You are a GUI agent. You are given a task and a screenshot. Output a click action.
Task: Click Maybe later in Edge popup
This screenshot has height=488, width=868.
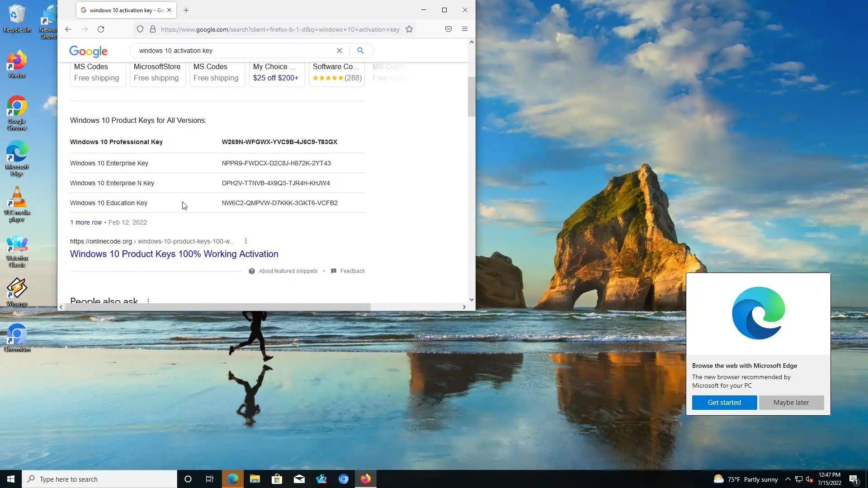(x=791, y=403)
